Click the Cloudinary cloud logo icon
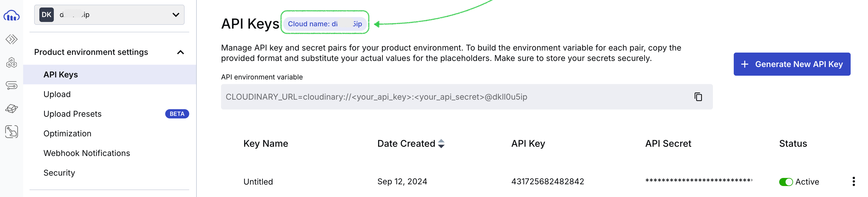 [12, 16]
